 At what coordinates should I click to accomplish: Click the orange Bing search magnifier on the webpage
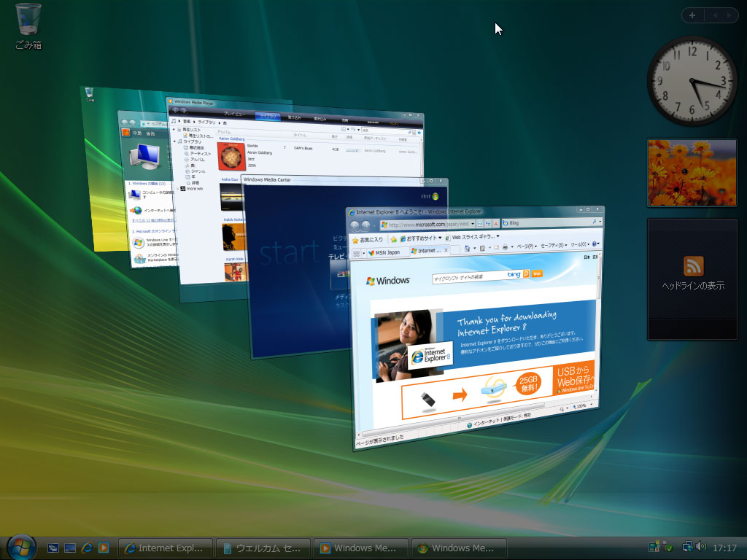pos(526,275)
